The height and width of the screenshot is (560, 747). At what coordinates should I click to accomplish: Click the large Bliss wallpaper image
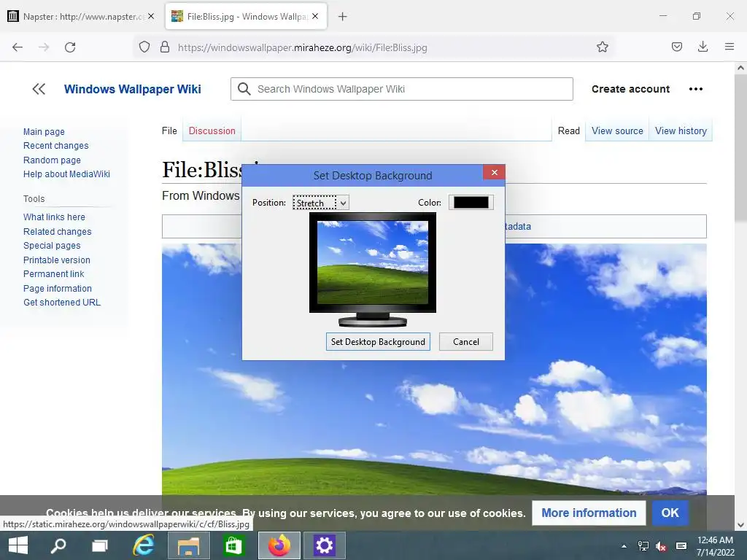click(x=434, y=419)
